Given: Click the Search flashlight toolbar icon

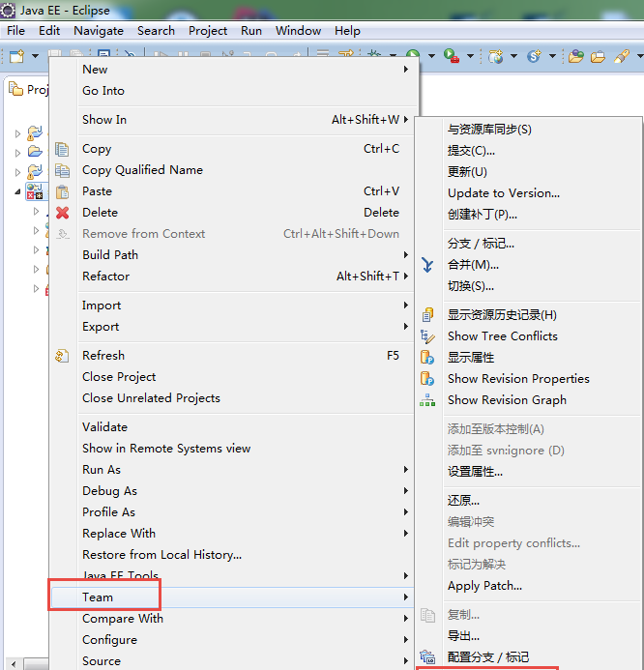Looking at the screenshot, I should click(x=622, y=56).
